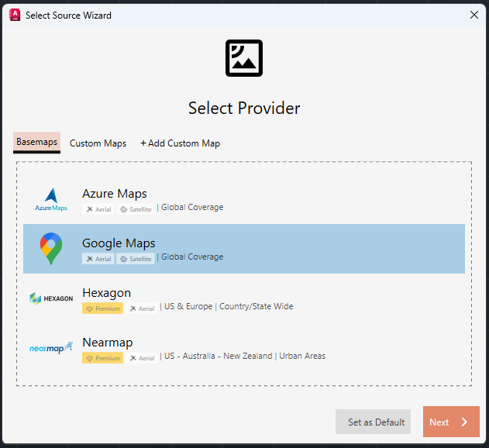The height and width of the screenshot is (448, 489).
Task: Click the Satellite tag under Google Maps
Action: tap(136, 259)
